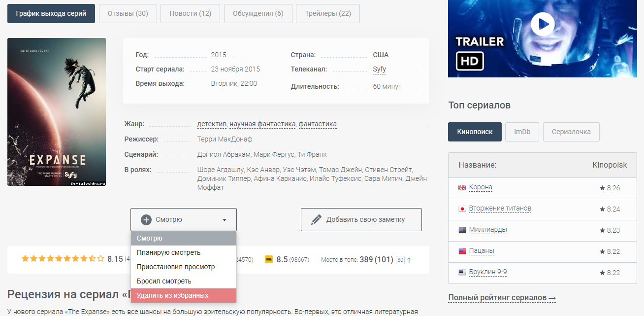Click star icon next to Корона rating 8.26
644x316 pixels.
click(x=602, y=188)
